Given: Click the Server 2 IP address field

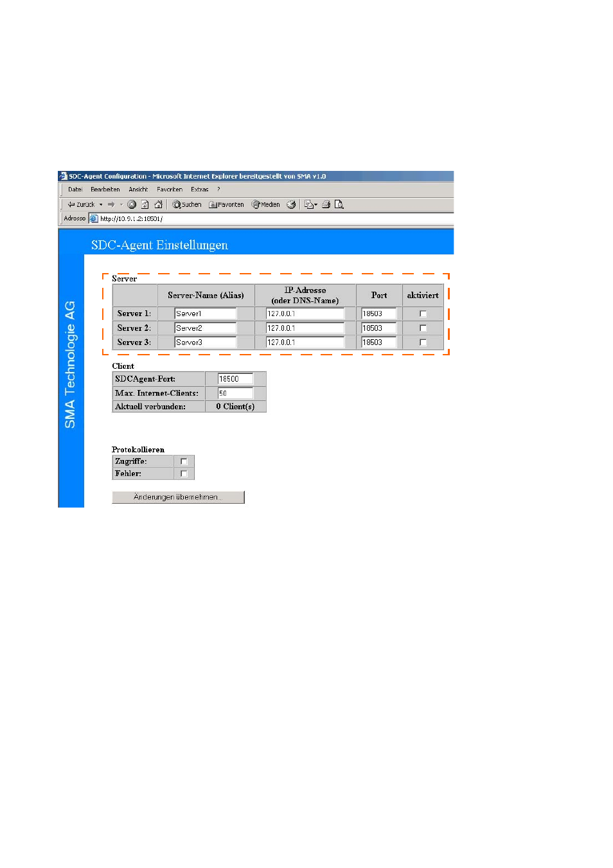Looking at the screenshot, I should pyautogui.click(x=305, y=328).
